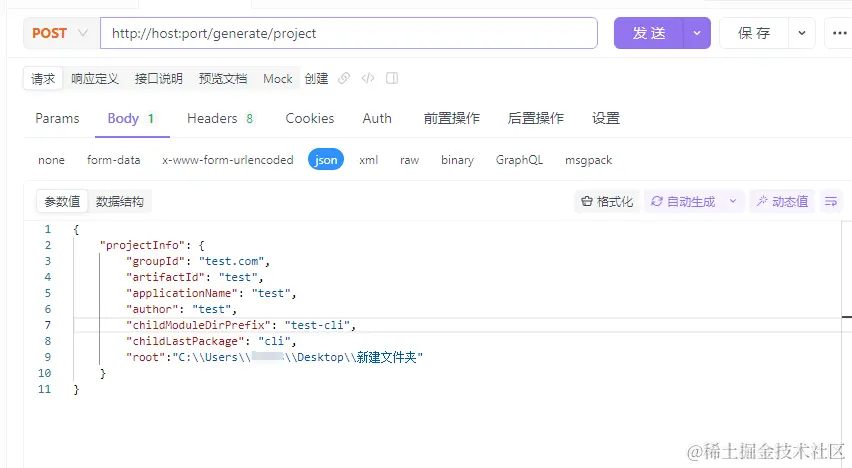Open the three-dots more options menu
Viewport: 852px width, 468px height.
[x=840, y=33]
